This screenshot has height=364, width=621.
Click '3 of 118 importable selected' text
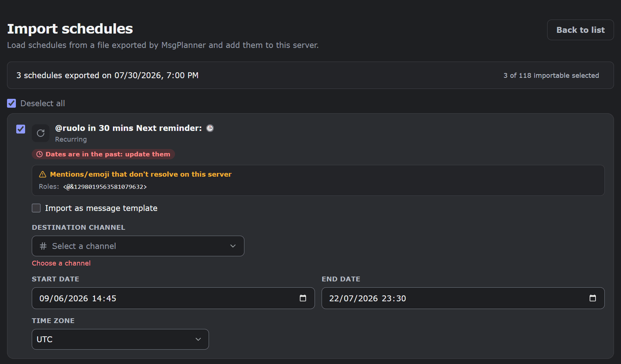pos(551,75)
